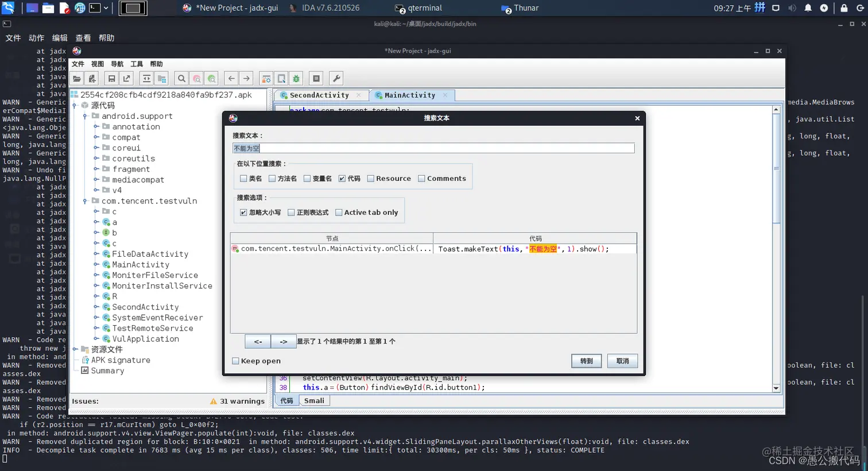Save all with the floppy disk icon

coord(112,79)
